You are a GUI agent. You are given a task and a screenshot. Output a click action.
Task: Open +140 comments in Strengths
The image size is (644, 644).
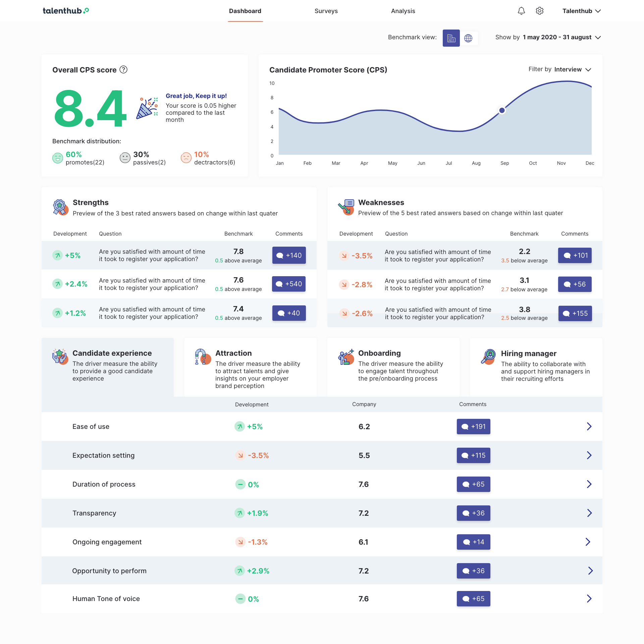pyautogui.click(x=289, y=255)
